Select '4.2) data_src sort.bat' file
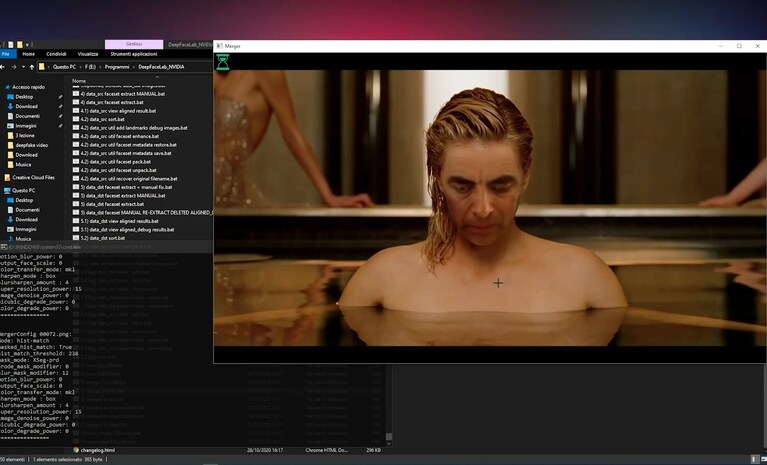Screen dimensions: 767x465 [x=99, y=119]
